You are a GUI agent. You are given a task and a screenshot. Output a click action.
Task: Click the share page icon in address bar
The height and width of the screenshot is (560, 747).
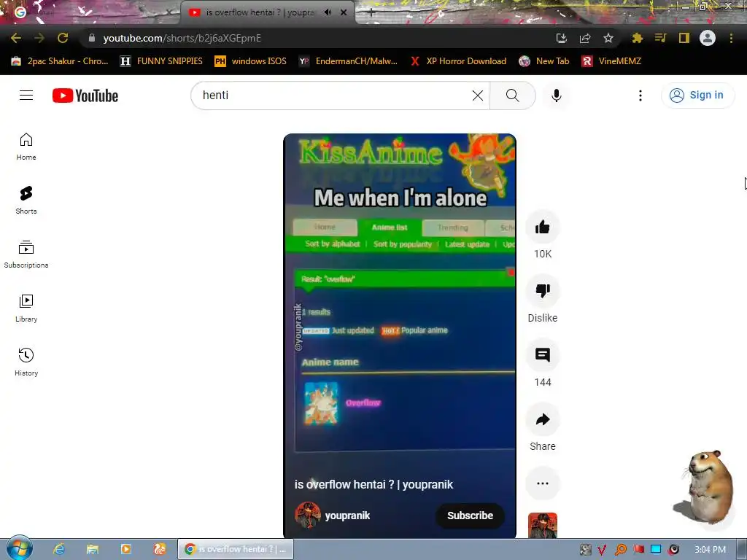[584, 38]
